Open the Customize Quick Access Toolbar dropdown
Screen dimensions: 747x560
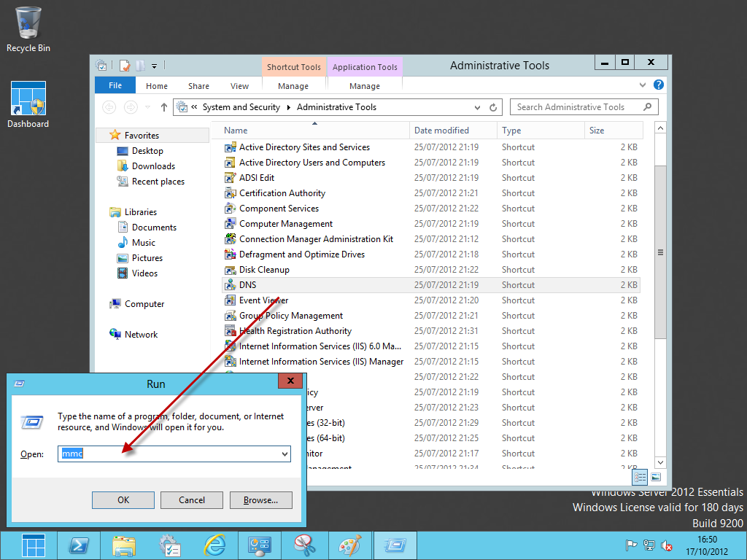pos(155,66)
